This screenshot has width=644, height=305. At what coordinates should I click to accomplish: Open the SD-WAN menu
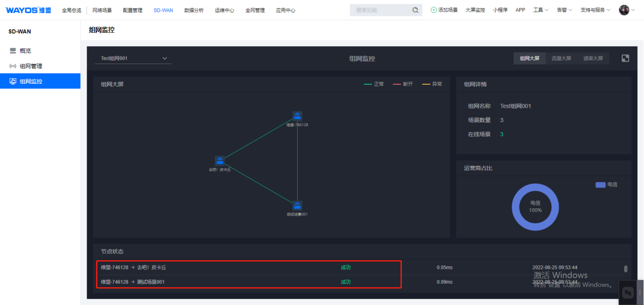163,10
